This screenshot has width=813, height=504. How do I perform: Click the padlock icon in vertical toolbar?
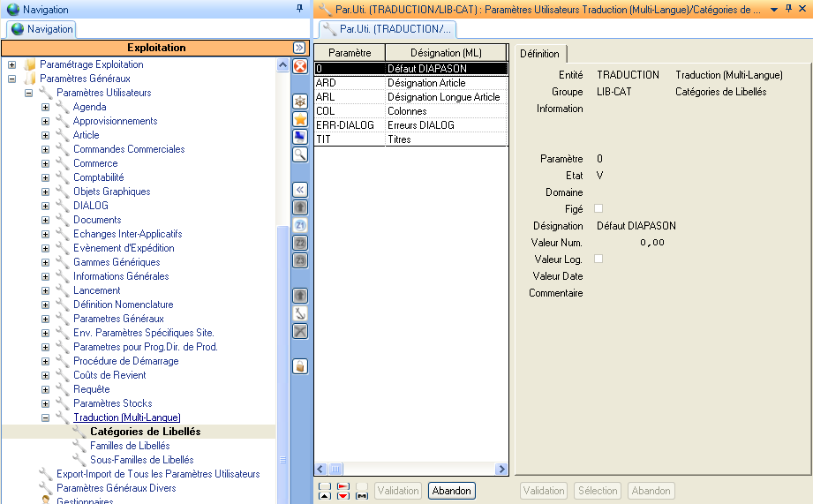pos(300,366)
